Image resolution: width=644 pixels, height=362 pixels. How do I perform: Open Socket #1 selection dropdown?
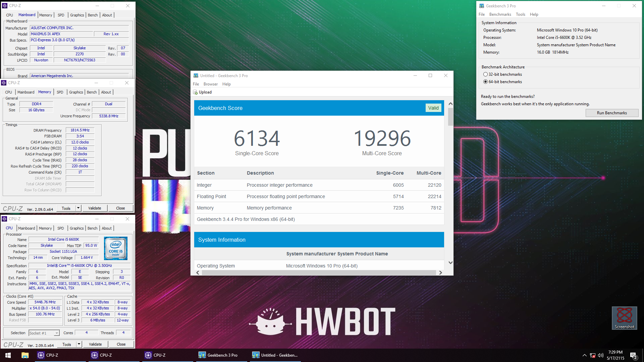pos(44,333)
